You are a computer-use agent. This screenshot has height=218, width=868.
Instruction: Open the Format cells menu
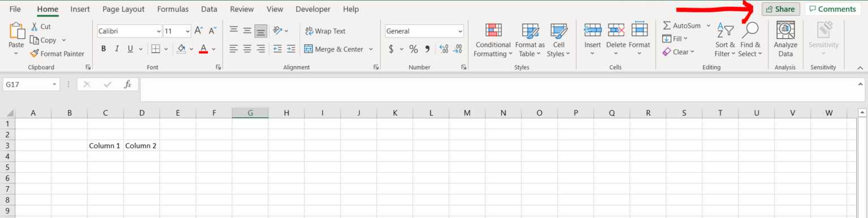point(639,40)
